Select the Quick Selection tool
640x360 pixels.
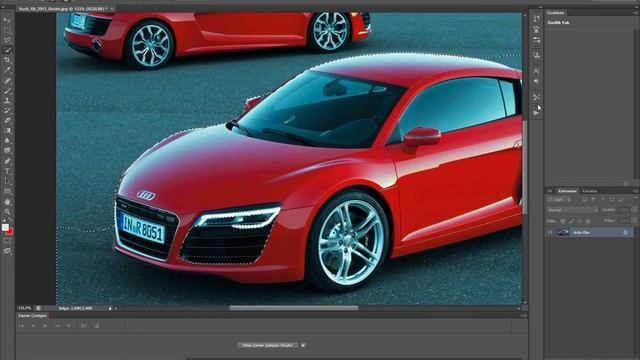tap(7, 50)
